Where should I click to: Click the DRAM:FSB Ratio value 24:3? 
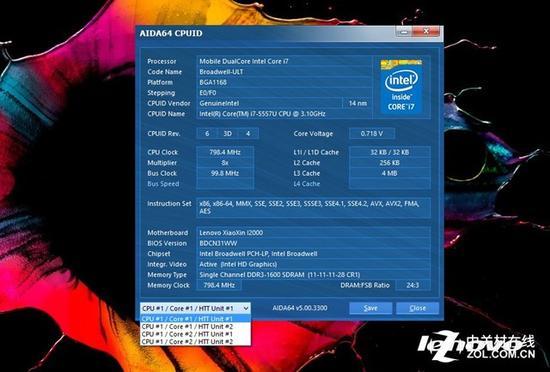pyautogui.click(x=412, y=285)
